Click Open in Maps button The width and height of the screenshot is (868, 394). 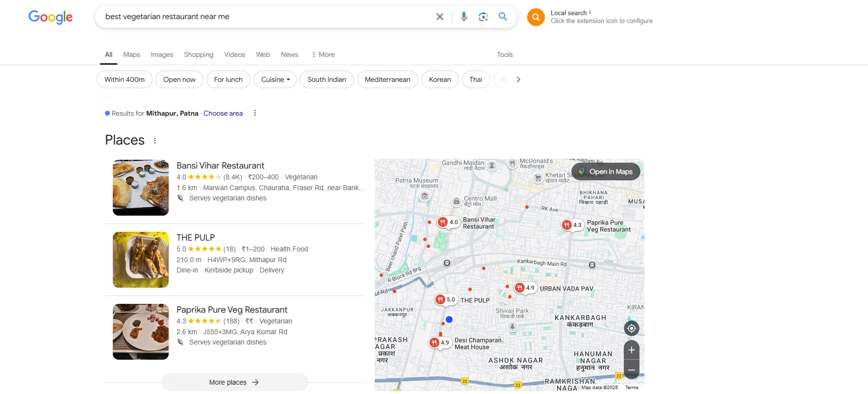[x=606, y=172]
